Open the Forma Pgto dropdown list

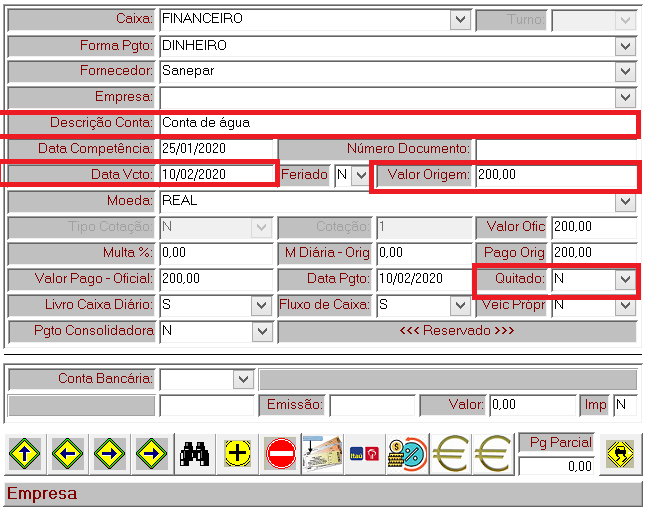(626, 46)
